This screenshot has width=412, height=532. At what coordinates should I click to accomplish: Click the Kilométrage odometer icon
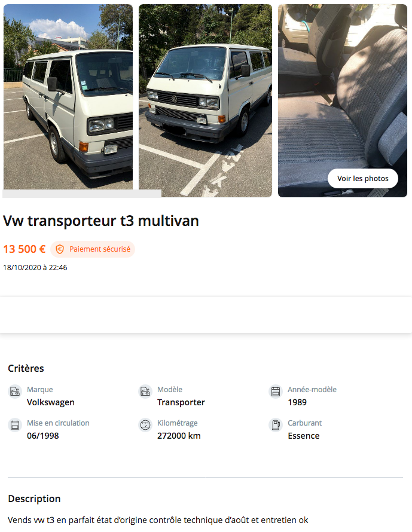145,425
